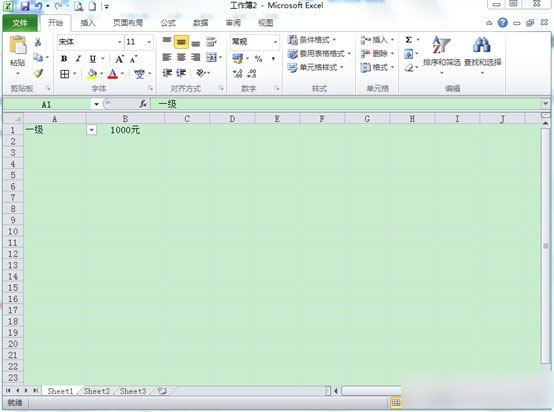The height and width of the screenshot is (412, 554).
Task: Click the Cut scissors icon
Action: click(x=38, y=42)
